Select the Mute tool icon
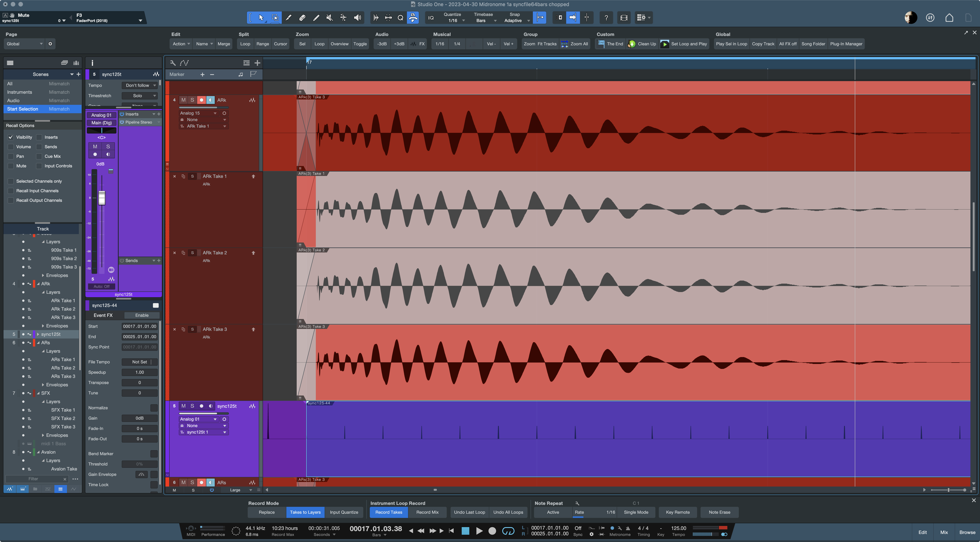Image resolution: width=980 pixels, height=542 pixels. [x=329, y=17]
